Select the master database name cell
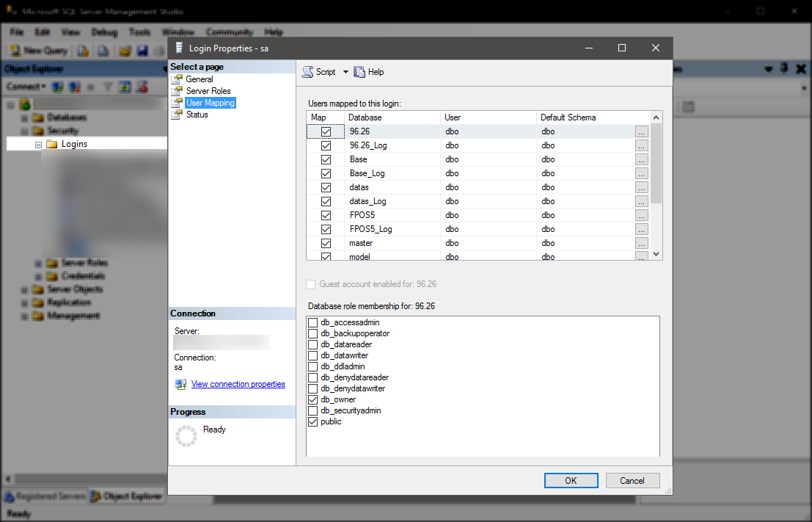The image size is (812, 522). (392, 243)
